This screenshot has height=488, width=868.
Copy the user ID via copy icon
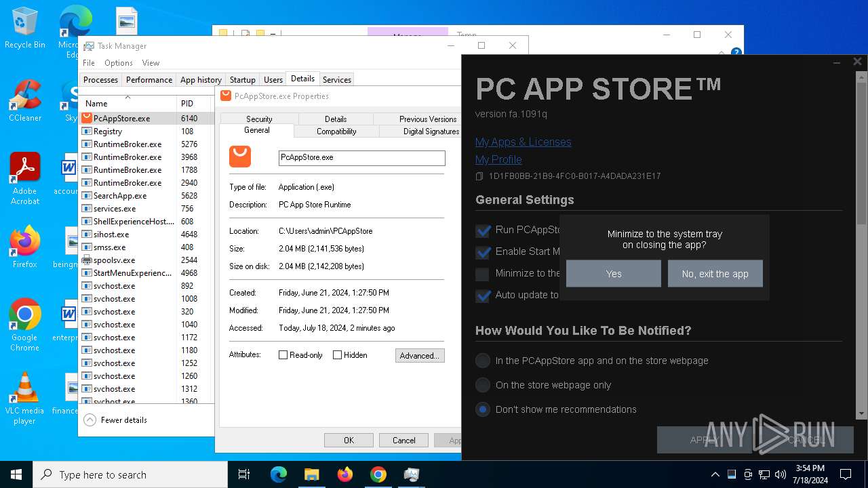(479, 176)
